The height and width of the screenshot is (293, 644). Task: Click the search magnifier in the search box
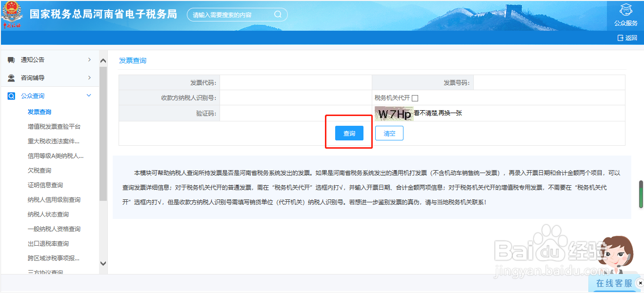pos(278,14)
